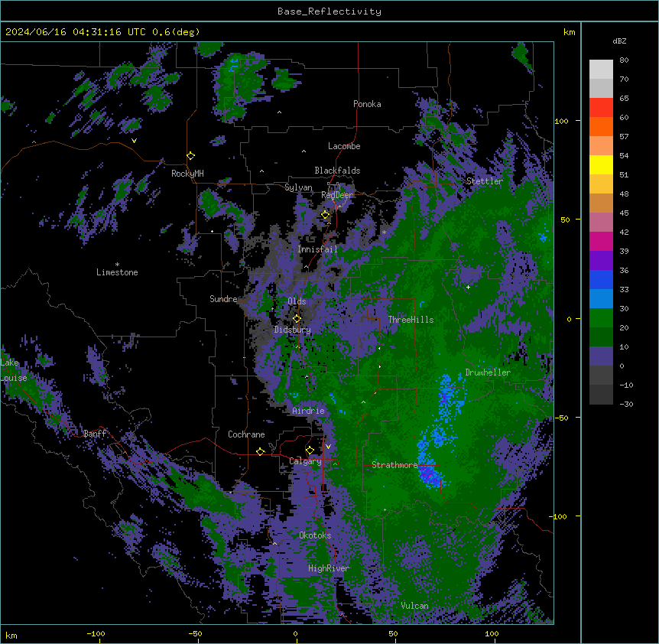Click the Calgary city label
The width and height of the screenshot is (659, 644).
[305, 461]
